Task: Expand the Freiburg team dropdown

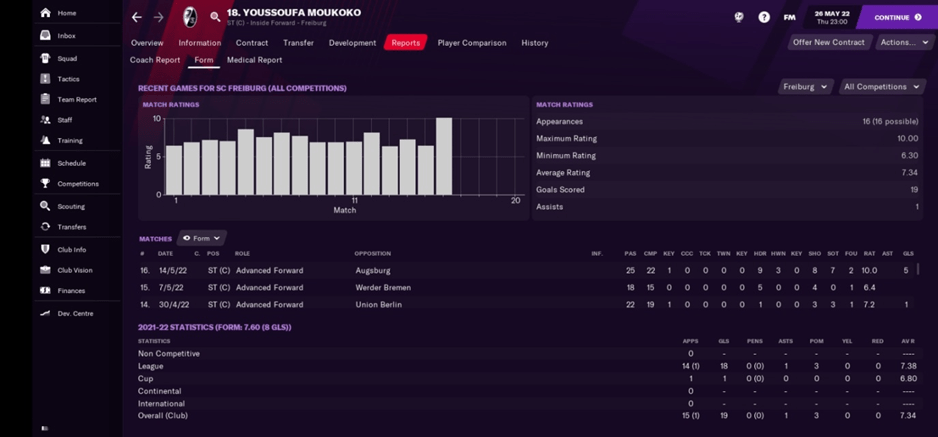Action: click(x=805, y=87)
